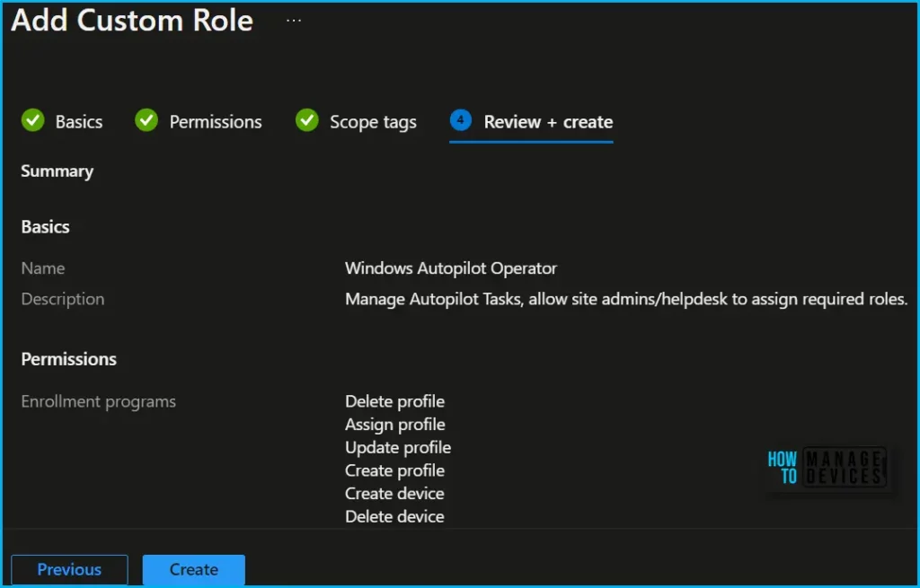The image size is (920, 588).
Task: Click the Add Custom Role page title
Action: 132,21
